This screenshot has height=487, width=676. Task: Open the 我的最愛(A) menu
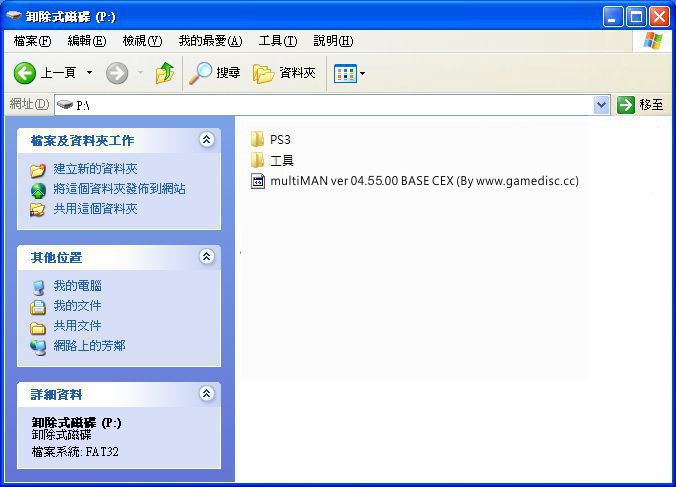pos(210,41)
